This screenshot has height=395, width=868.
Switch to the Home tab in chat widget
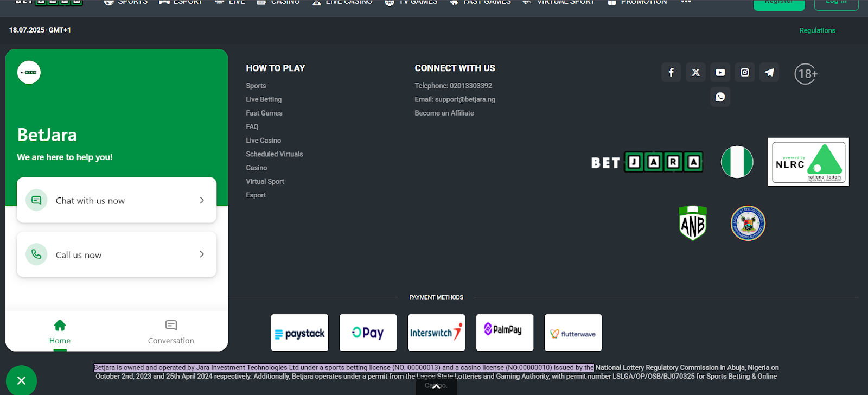tap(60, 332)
